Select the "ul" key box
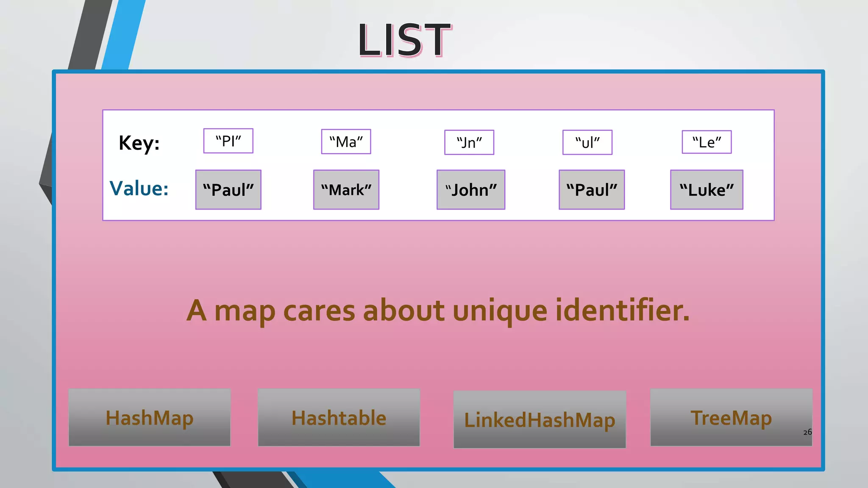868x488 pixels. point(587,143)
